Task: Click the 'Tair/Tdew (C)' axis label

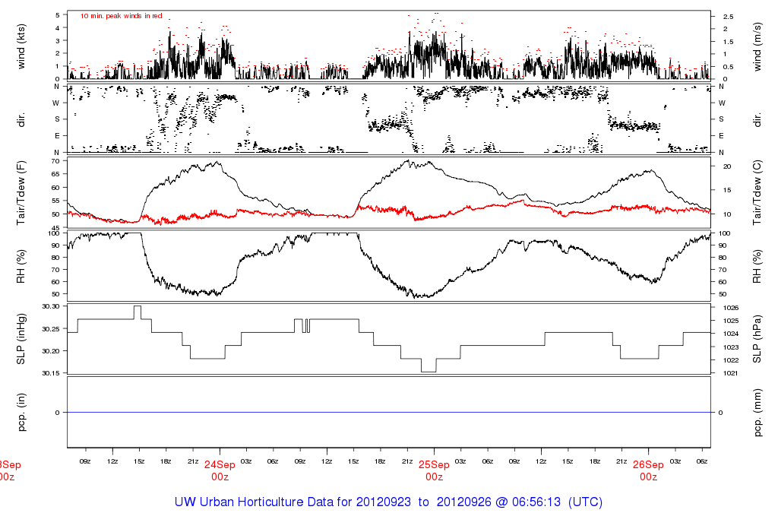Action: point(757,192)
